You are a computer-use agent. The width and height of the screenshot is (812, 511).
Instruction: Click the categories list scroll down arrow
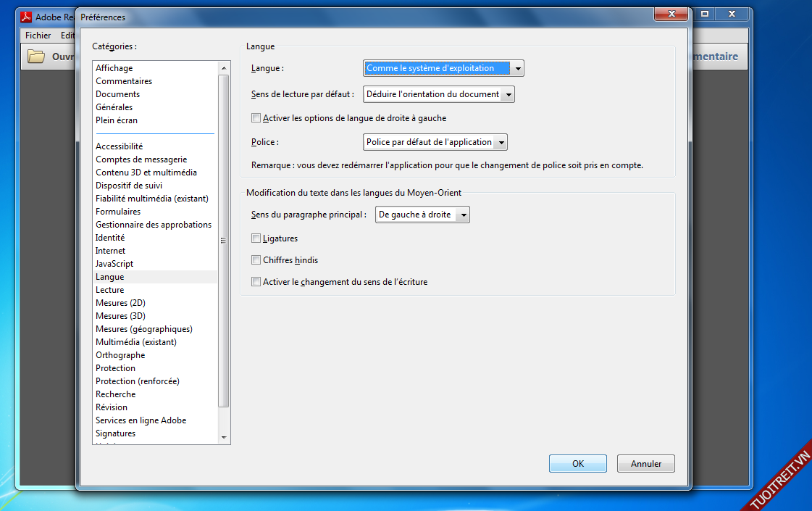pos(224,438)
